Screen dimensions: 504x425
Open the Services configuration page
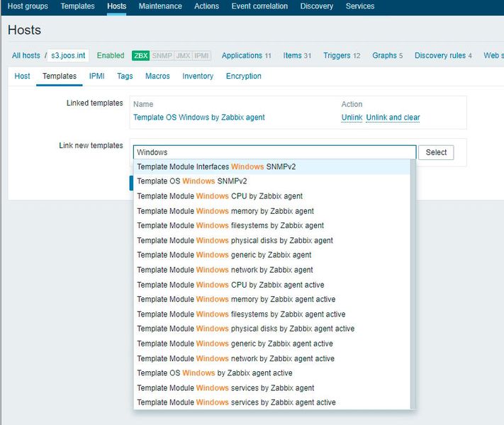(360, 6)
